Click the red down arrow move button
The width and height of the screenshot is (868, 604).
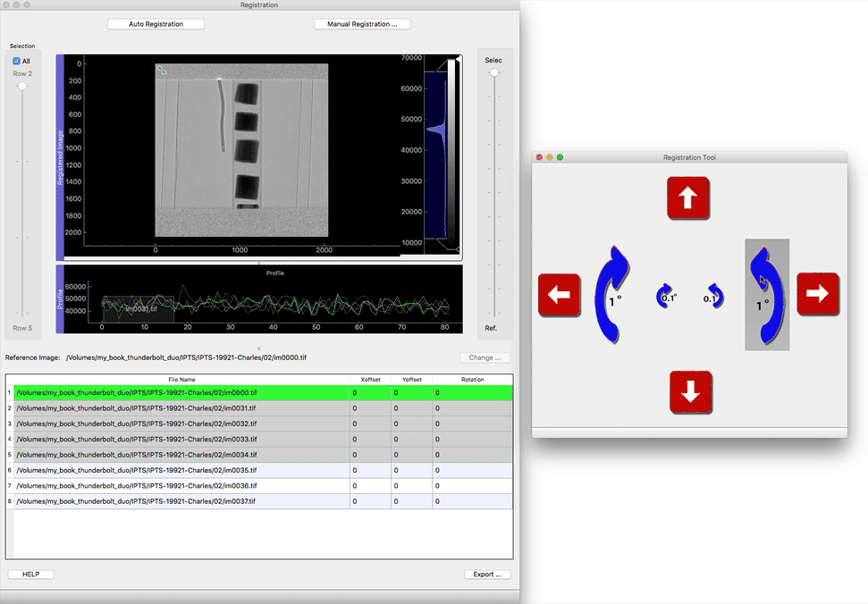click(690, 392)
